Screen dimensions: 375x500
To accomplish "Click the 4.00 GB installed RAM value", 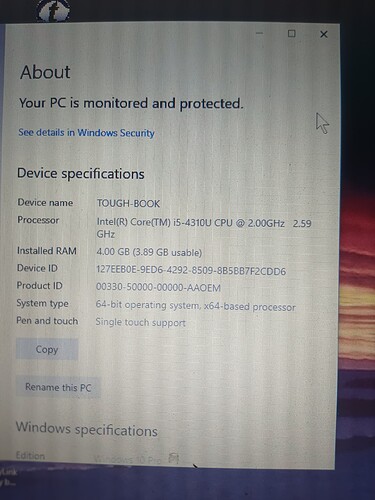I will pyautogui.click(x=149, y=252).
